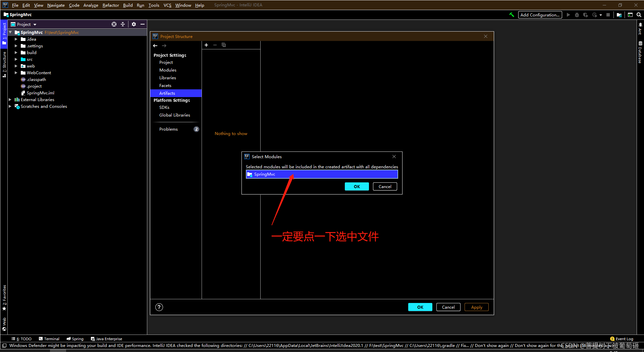Click the Run triangle icon in toolbar
This screenshot has height=352, width=644.
(568, 15)
